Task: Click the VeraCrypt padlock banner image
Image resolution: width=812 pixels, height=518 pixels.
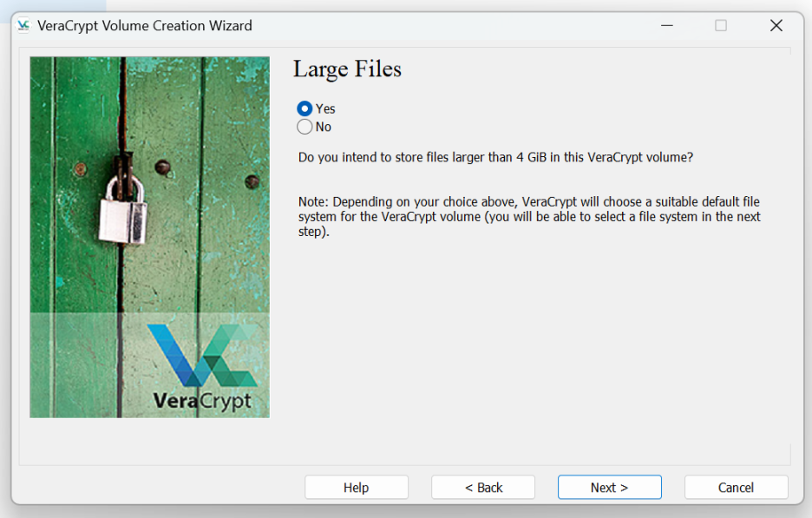Action: (150, 237)
